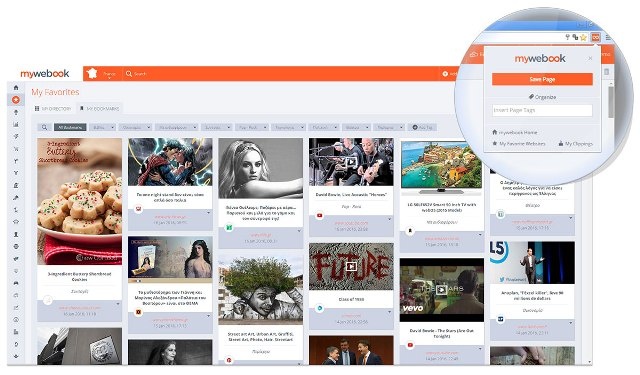Open the Superman comic art thumbnail
This screenshot has height=375, width=640.
(x=170, y=162)
